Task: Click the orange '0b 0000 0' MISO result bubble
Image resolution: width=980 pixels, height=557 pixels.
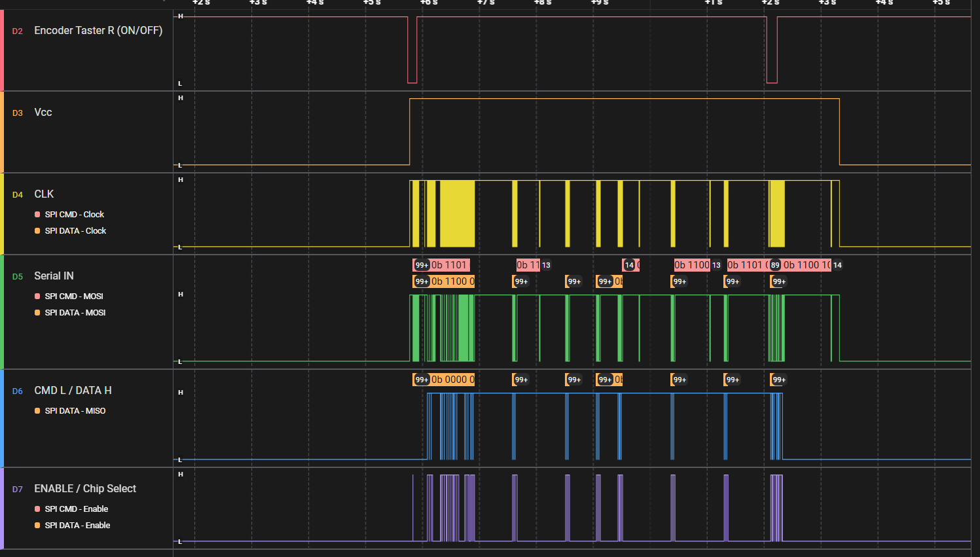Action: pos(452,380)
